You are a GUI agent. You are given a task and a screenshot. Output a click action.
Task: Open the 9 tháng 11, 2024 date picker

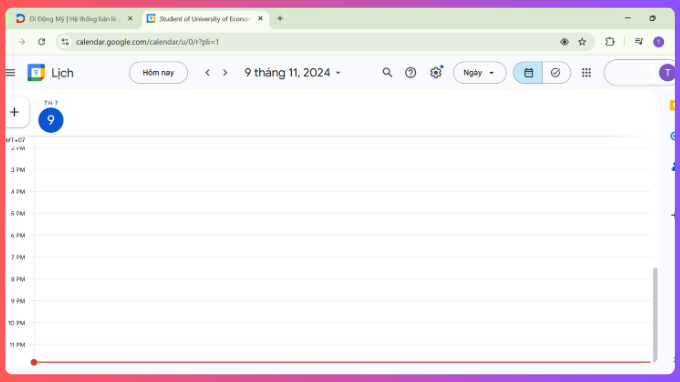292,72
